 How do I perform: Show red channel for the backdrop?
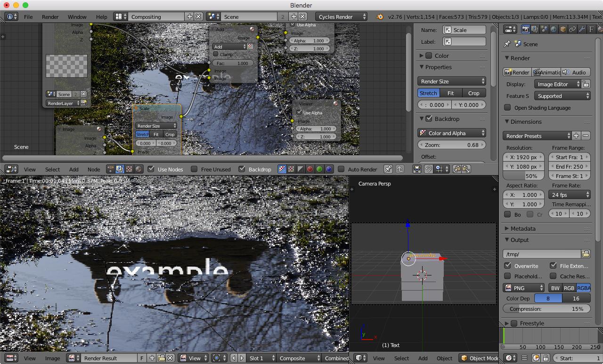pos(310,169)
